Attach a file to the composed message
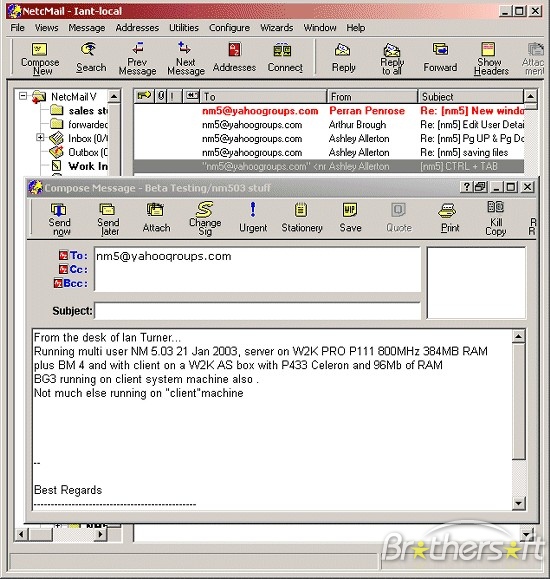The image size is (550, 579). [156, 219]
